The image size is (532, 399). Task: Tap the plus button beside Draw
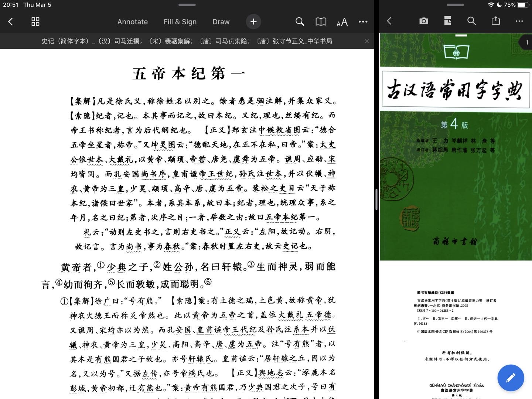click(253, 22)
